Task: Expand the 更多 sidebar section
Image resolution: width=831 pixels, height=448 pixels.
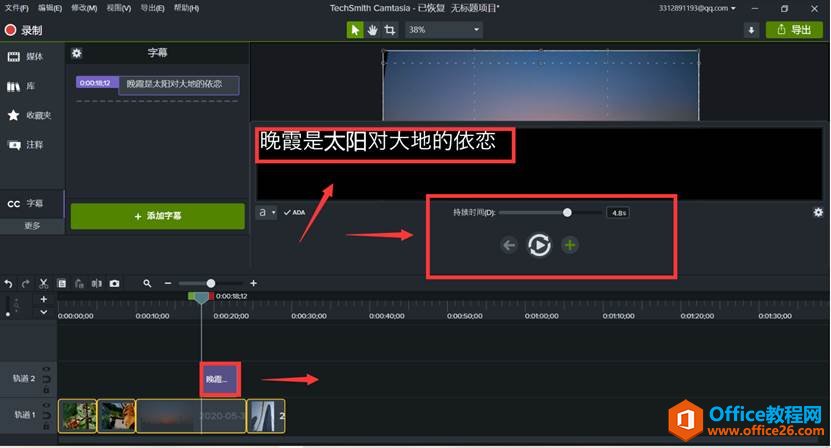Action: [32, 226]
